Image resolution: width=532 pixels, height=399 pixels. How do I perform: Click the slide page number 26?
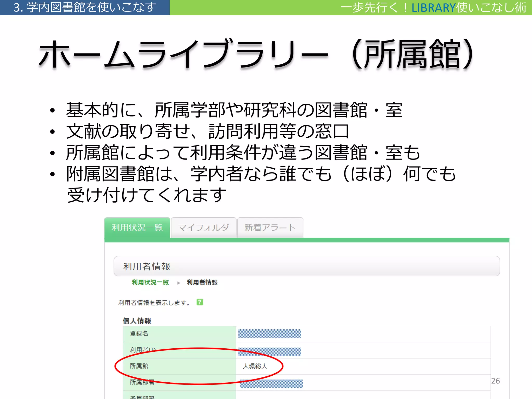coord(495,381)
